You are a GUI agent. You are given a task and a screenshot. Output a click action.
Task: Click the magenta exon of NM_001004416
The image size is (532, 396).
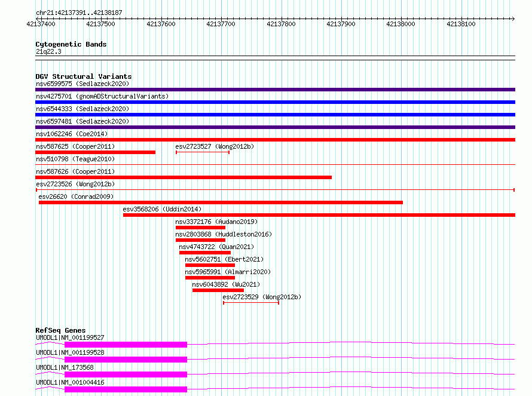pyautogui.click(x=126, y=389)
